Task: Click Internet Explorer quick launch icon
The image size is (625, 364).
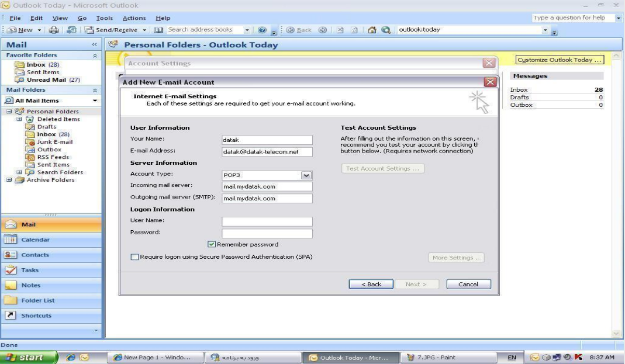Action: tap(71, 357)
